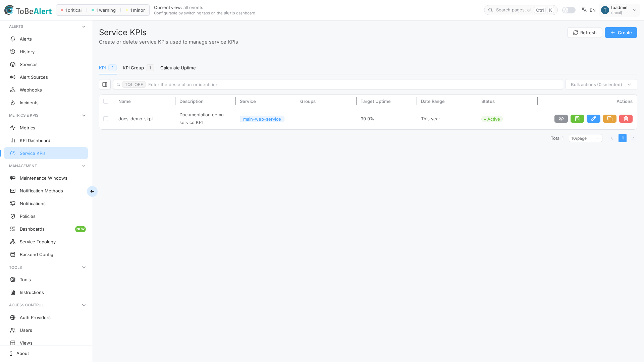644x362 pixels.
Task: Toggle the dark mode switch
Action: (569, 10)
